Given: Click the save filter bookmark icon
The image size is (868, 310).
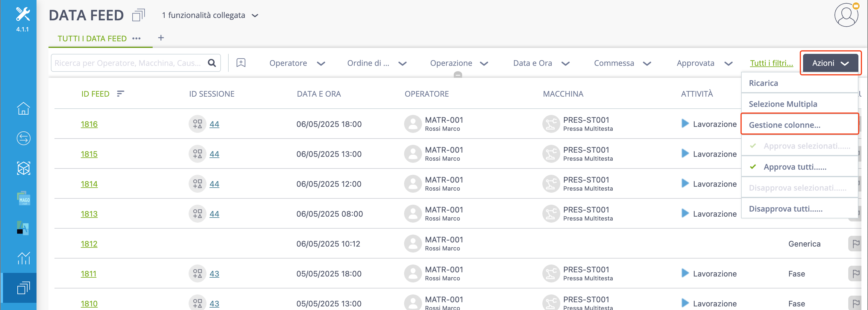Looking at the screenshot, I should coord(241,63).
